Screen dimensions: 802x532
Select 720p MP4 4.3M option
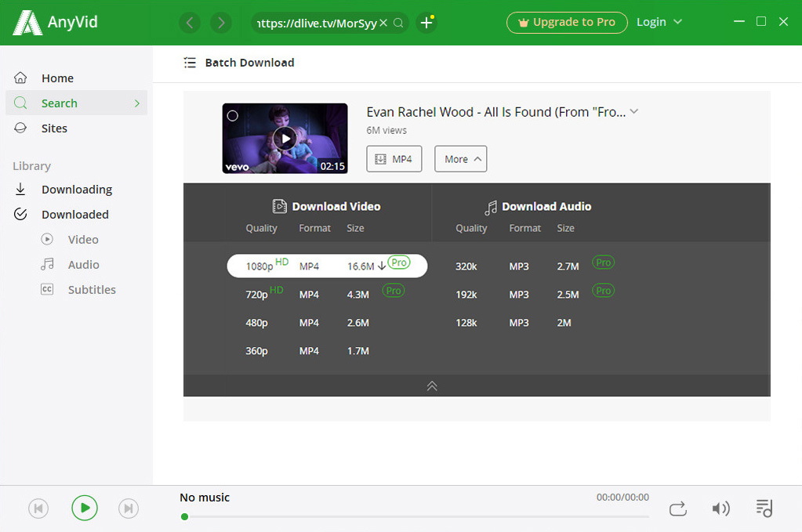[x=327, y=294]
